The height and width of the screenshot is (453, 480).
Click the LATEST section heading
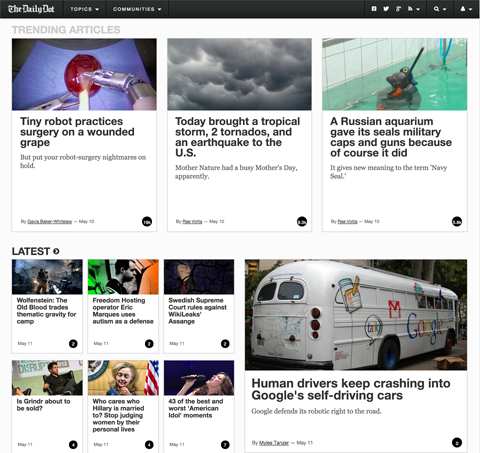click(31, 251)
